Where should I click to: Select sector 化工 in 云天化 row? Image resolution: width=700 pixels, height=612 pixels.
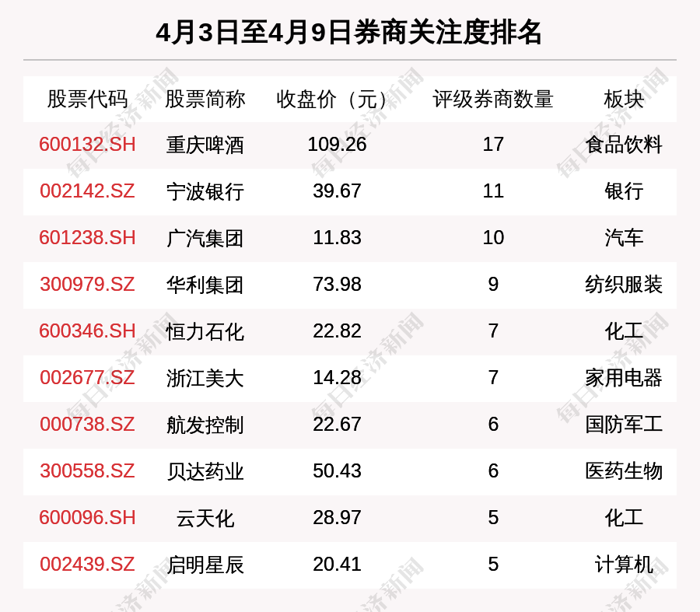click(x=624, y=518)
